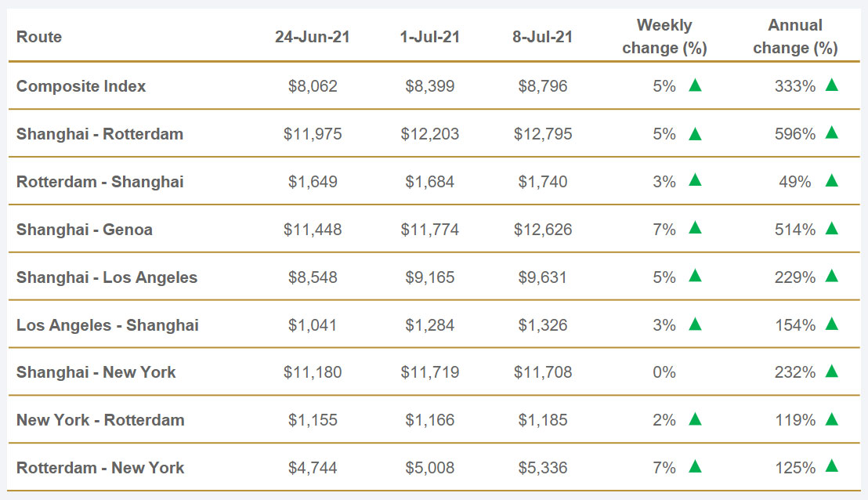
Task: Click the Shanghai - Rotterdam route label
Action: [x=99, y=134]
